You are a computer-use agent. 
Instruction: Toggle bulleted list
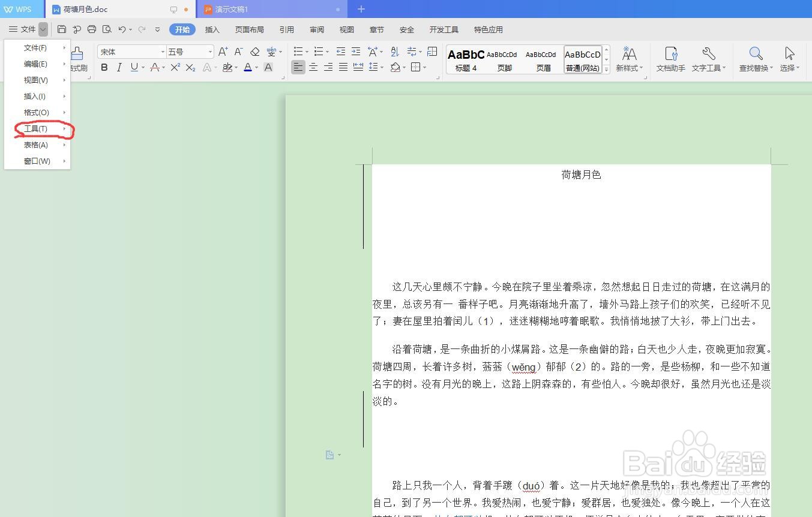[x=298, y=52]
